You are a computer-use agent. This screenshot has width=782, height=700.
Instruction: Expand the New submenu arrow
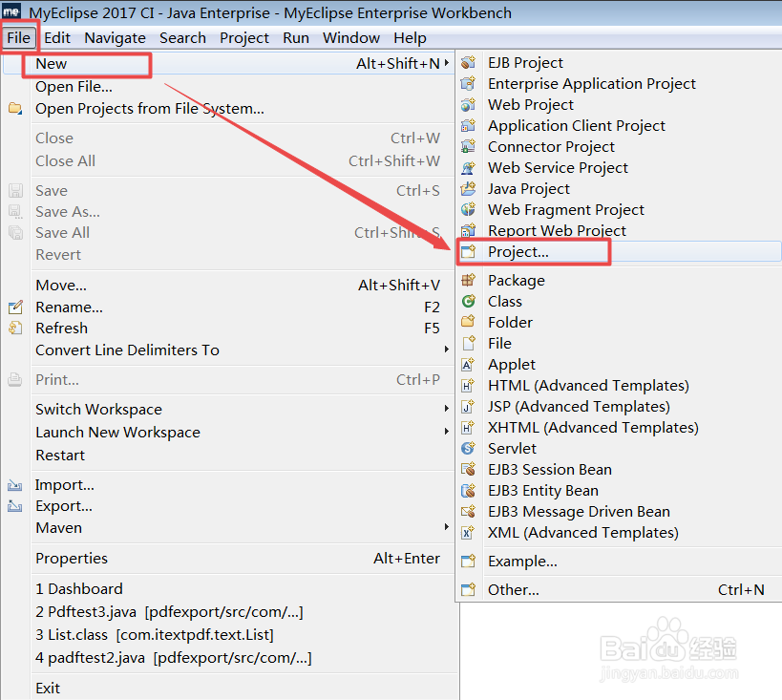click(447, 63)
